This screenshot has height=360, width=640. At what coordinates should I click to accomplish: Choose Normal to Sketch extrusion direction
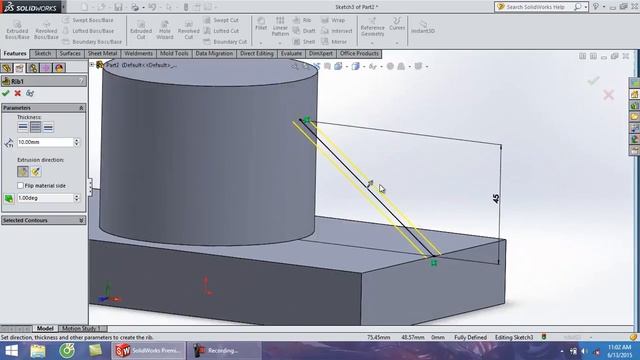36,172
